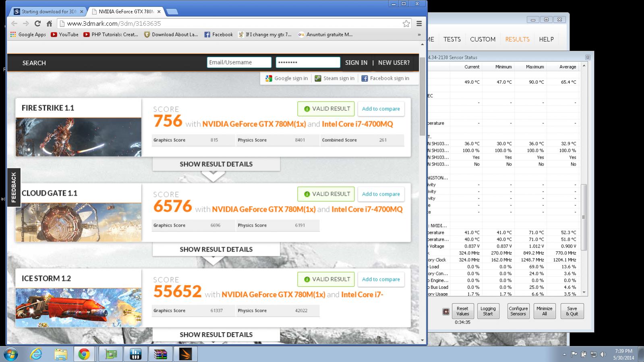This screenshot has height=362, width=644.
Task: Go back with Chrome's back arrow
Action: [x=14, y=23]
